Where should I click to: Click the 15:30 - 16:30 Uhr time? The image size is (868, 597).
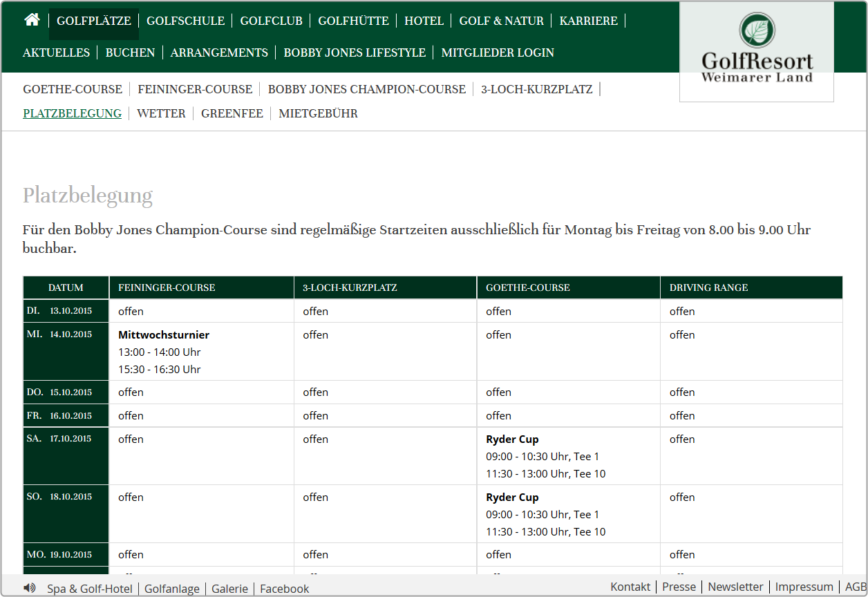160,370
